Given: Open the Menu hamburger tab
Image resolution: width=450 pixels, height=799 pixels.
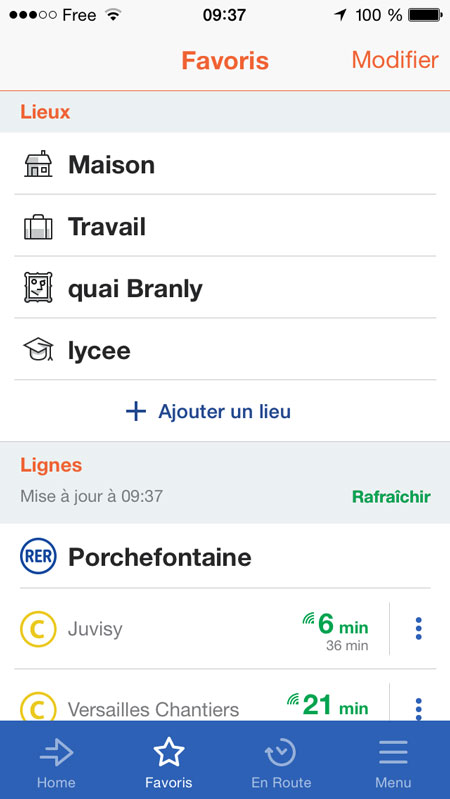Looking at the screenshot, I should click(393, 760).
